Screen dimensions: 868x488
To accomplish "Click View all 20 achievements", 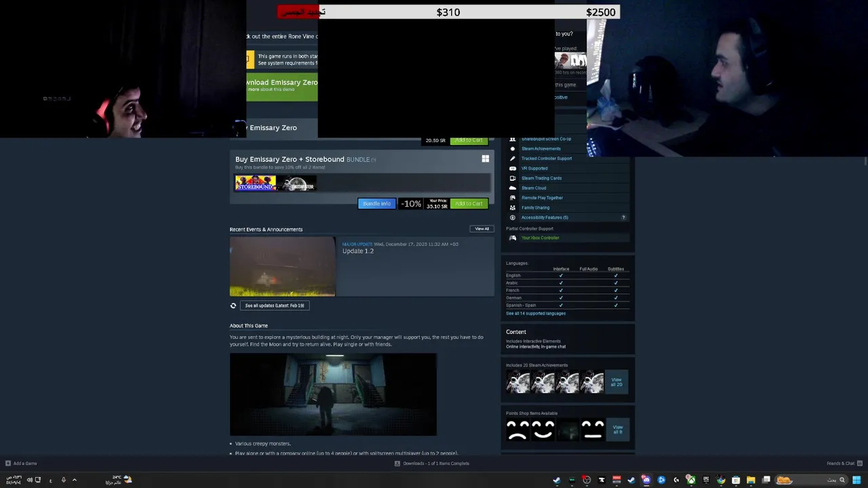I will coord(616,382).
